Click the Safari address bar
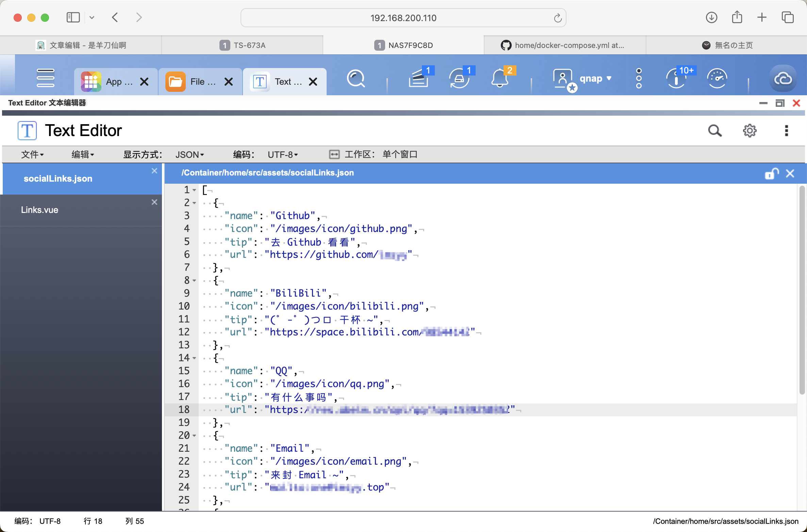Screen dimensions: 807x532 (403, 18)
